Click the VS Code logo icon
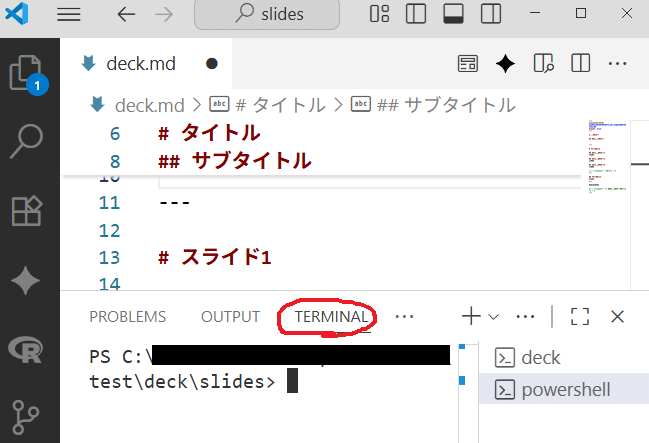 pyautogui.click(x=17, y=13)
